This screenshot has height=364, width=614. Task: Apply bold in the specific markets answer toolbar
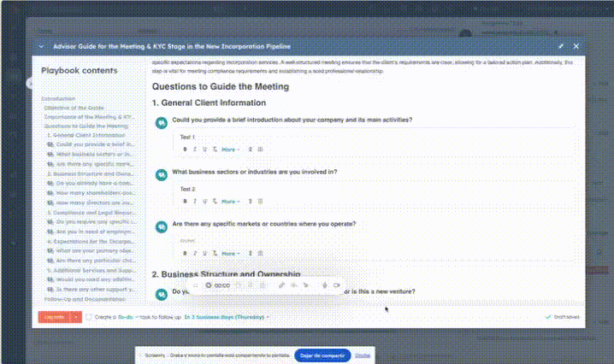[x=185, y=253]
